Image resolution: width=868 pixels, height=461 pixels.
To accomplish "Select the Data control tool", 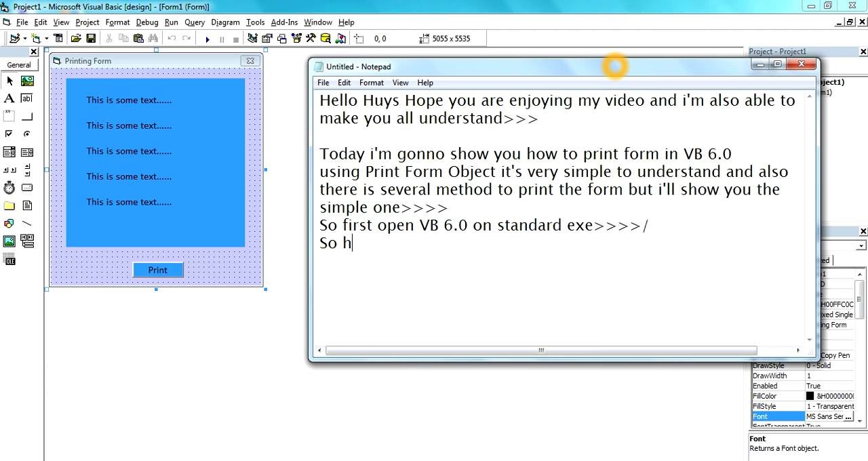I will (x=27, y=241).
